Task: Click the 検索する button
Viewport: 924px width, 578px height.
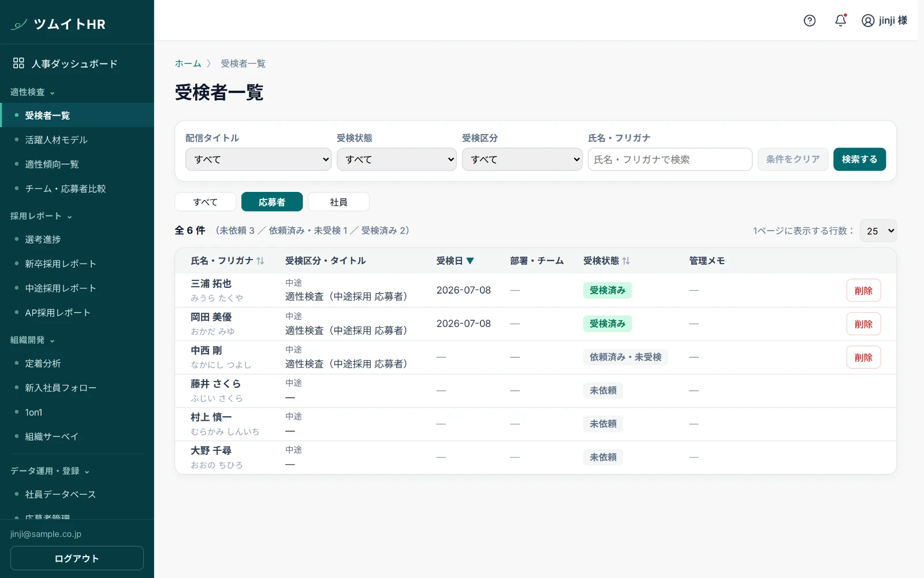Action: pyautogui.click(x=859, y=160)
